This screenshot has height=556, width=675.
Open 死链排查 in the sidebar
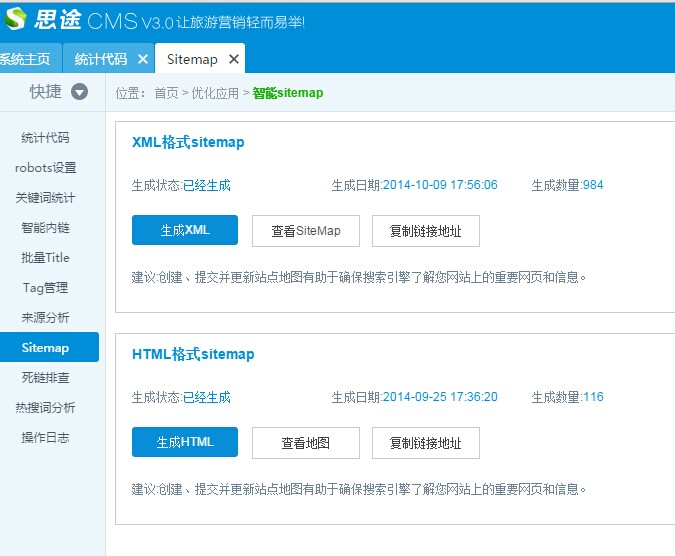(x=45, y=378)
